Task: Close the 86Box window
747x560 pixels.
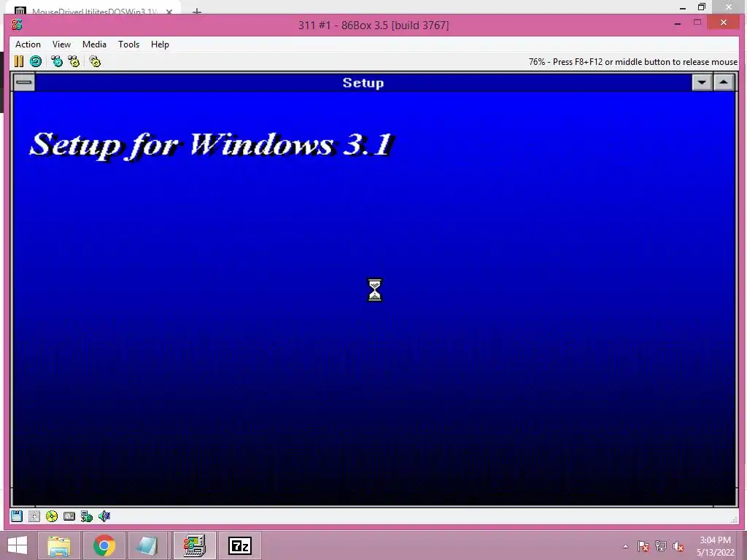Action: tap(724, 23)
